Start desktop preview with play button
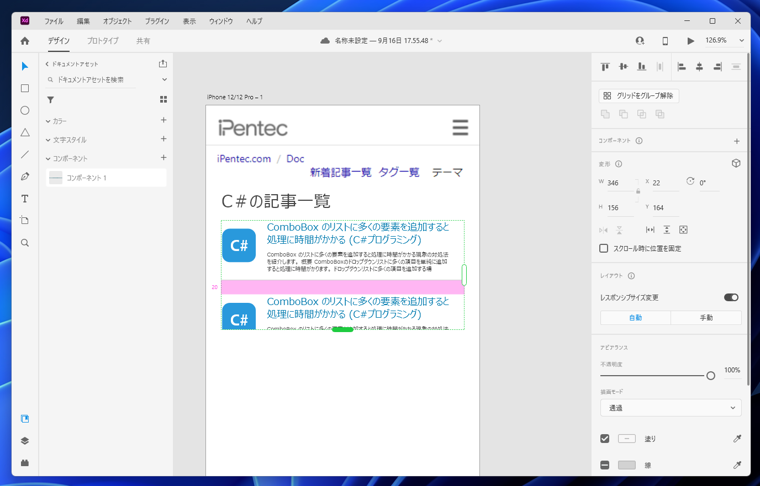 (x=690, y=41)
